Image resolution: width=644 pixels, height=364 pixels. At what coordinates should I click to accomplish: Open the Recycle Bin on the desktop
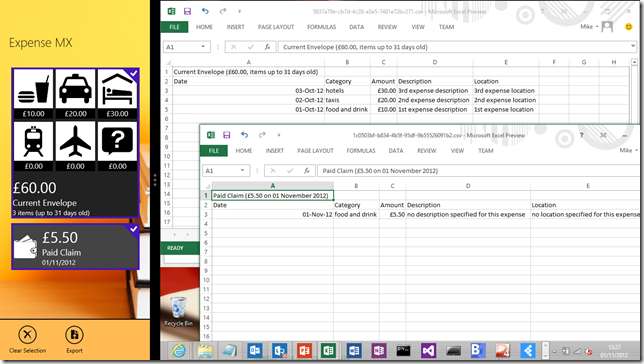[178, 311]
